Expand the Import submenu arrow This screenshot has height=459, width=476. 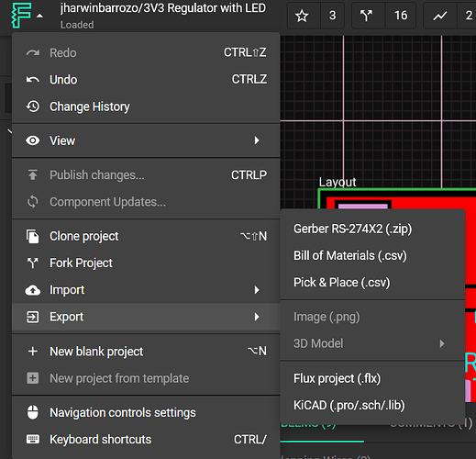coord(257,290)
